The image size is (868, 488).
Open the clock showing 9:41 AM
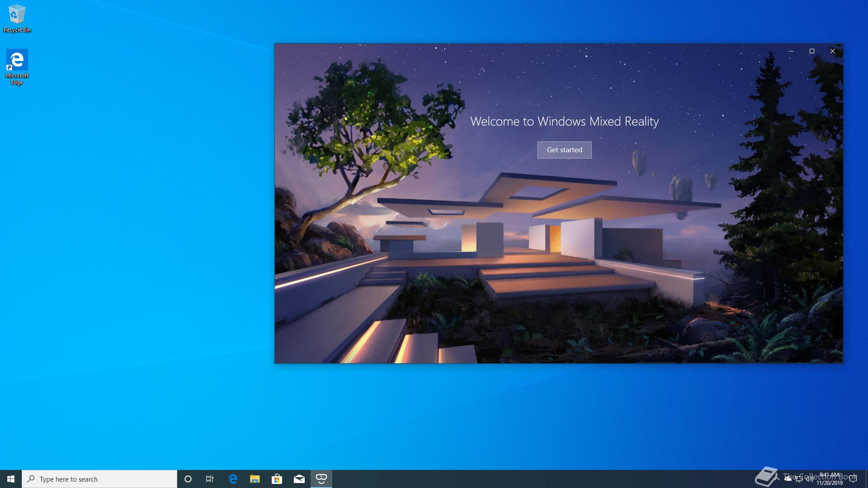830,479
